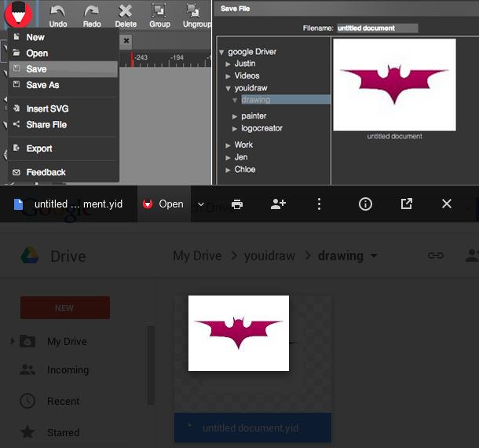Screen dimensions: 479x448
Task: Expand My Drive sidebar arrow
Action: click(13, 341)
